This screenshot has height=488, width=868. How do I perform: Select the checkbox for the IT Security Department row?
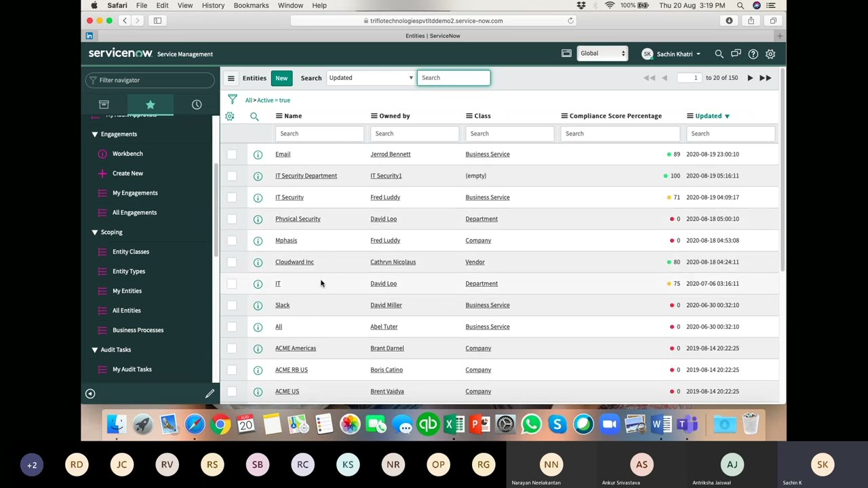click(232, 176)
